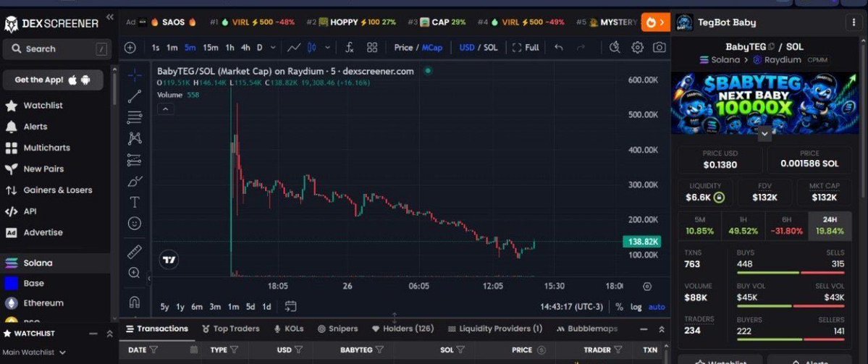The height and width of the screenshot is (364, 868).
Task: Switch chart denomination to SOL
Action: tap(490, 48)
